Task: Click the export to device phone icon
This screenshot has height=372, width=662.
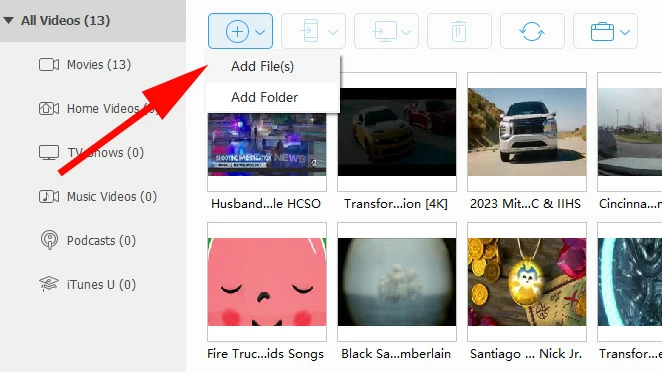Action: [x=309, y=31]
